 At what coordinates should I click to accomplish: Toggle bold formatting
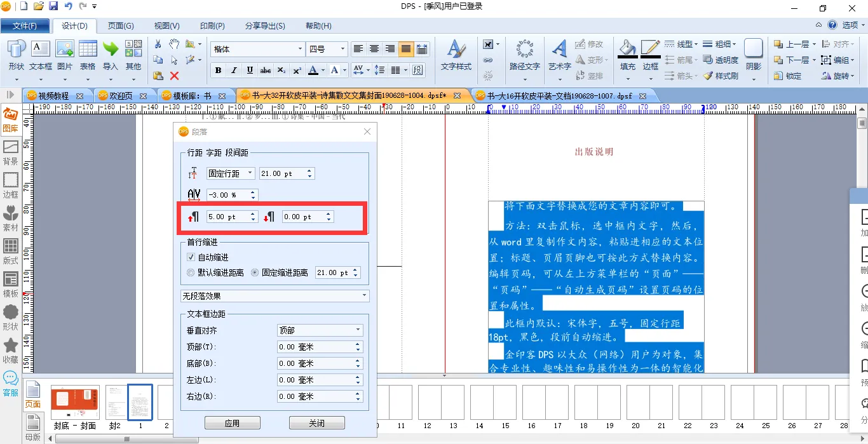219,70
